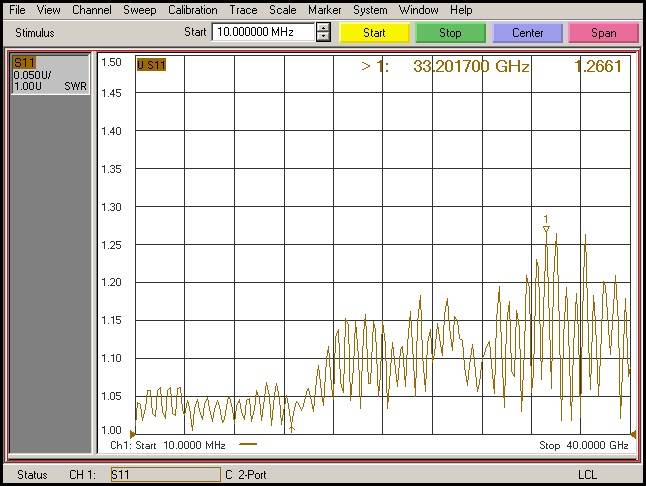Open the Marker menu
This screenshot has width=646, height=486.
(x=324, y=10)
